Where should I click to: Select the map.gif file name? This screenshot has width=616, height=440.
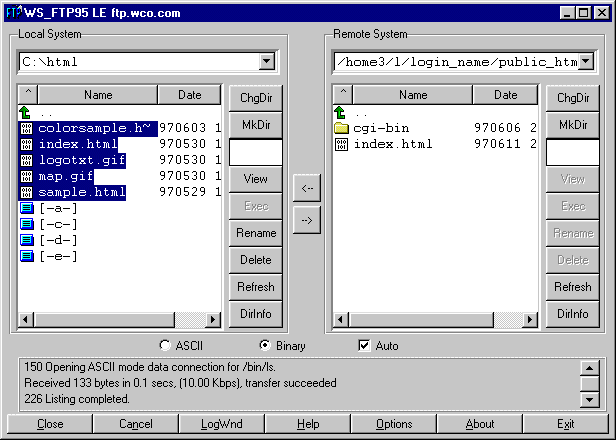pyautogui.click(x=66, y=176)
